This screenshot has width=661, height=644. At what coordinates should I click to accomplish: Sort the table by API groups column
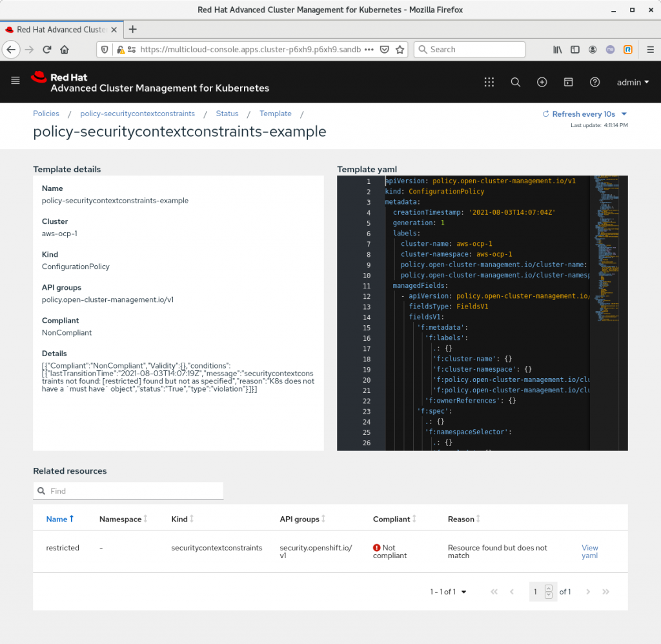[x=302, y=519]
